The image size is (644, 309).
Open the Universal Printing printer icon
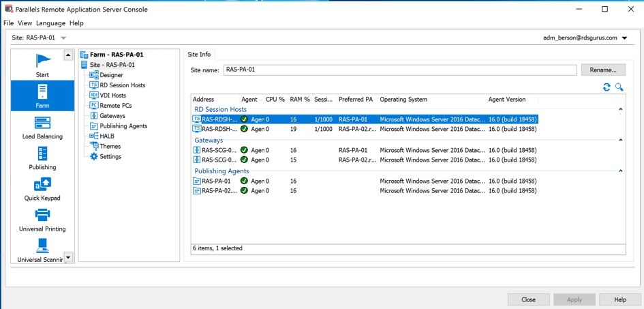pyautogui.click(x=42, y=215)
